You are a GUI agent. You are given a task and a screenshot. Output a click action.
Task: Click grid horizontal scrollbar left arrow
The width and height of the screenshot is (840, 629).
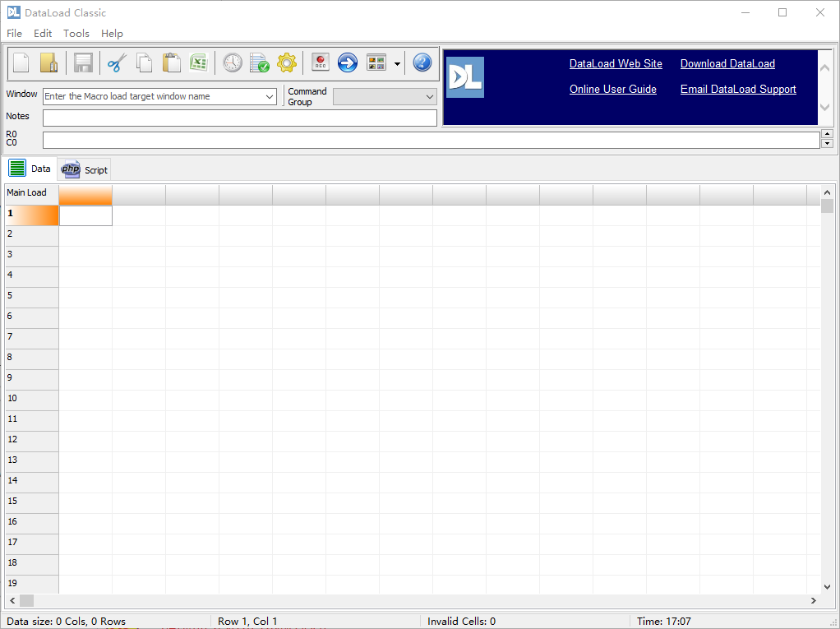pos(12,600)
